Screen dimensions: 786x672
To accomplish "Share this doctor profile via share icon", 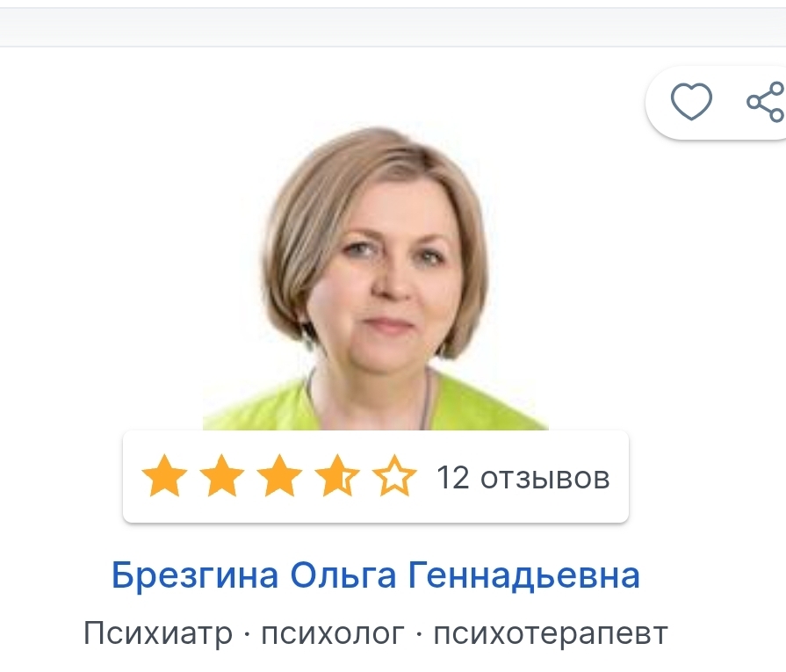I will click(766, 102).
